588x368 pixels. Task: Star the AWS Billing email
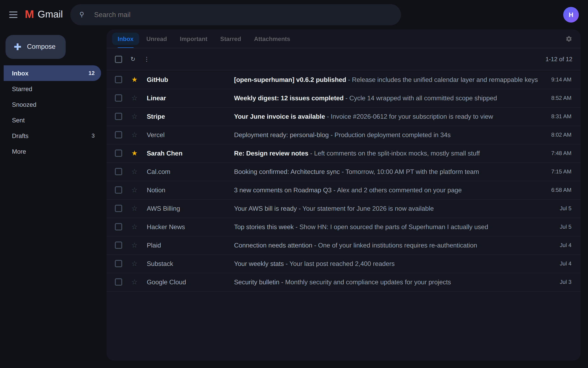(x=134, y=208)
